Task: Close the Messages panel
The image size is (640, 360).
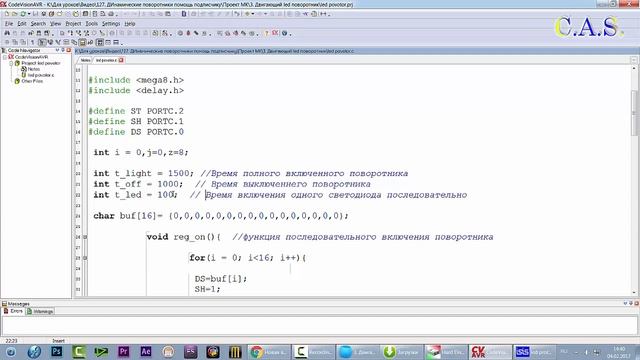Action: pos(636,303)
